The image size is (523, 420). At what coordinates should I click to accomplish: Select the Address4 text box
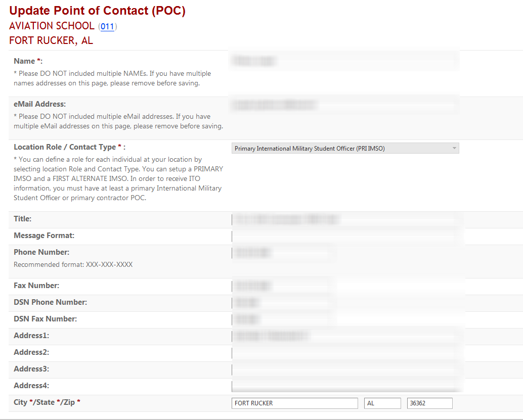tap(344, 386)
